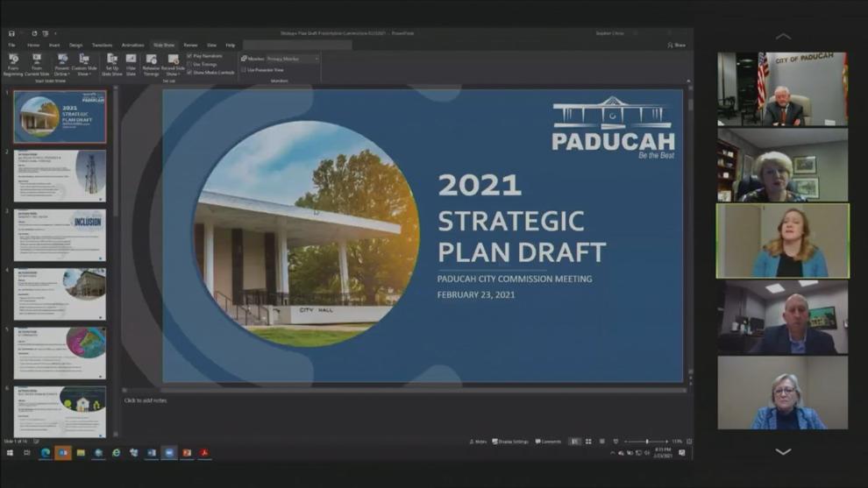The height and width of the screenshot is (488, 868).
Task: Select slide 1 thumbnail
Action: 60,117
